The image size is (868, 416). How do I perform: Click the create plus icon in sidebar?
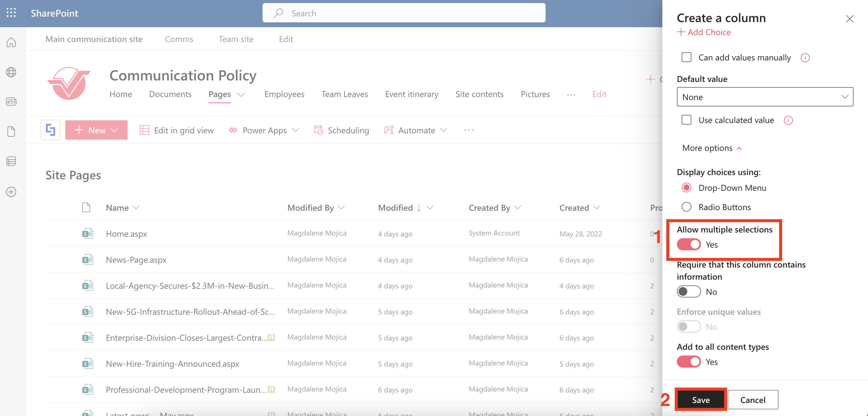(x=11, y=192)
